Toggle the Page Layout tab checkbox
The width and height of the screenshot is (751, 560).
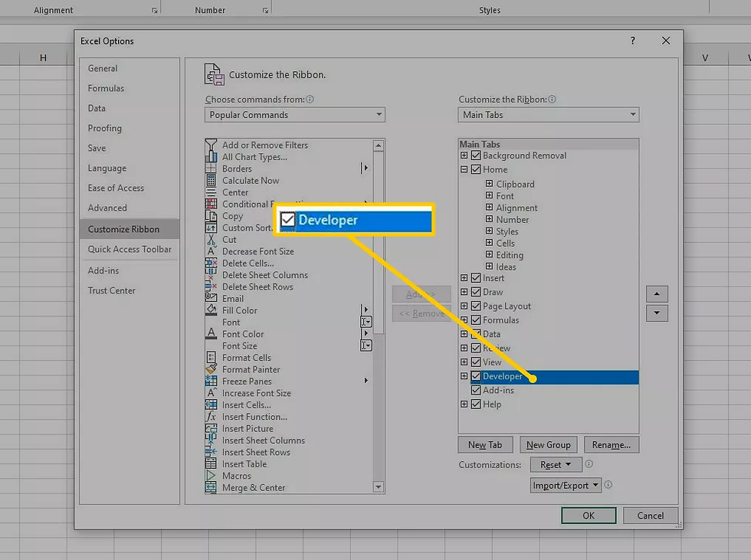(476, 306)
